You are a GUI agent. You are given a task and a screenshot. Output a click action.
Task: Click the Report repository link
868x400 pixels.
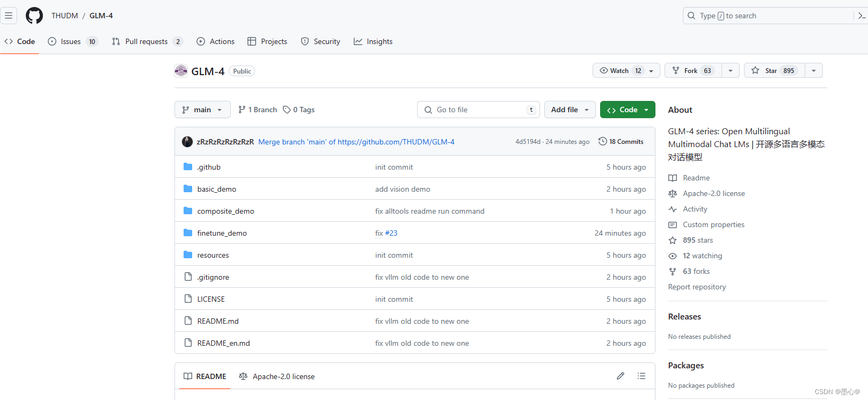pos(697,287)
